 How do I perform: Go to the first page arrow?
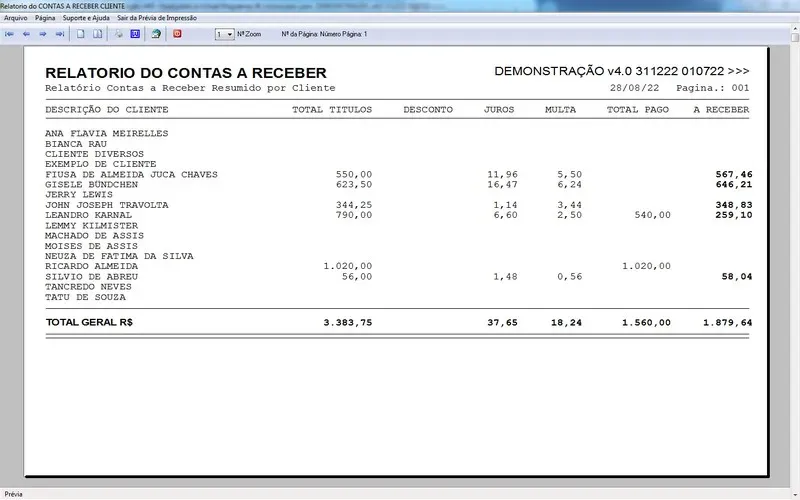click(10, 34)
